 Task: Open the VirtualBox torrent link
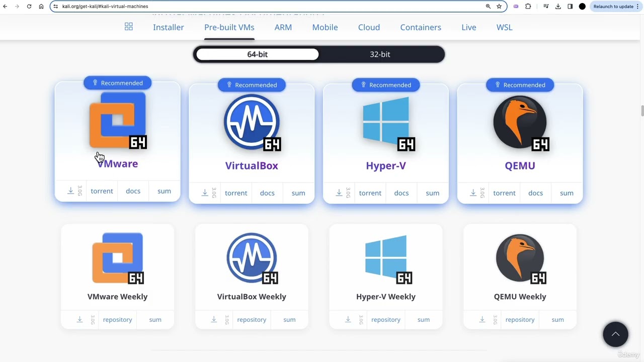click(236, 193)
